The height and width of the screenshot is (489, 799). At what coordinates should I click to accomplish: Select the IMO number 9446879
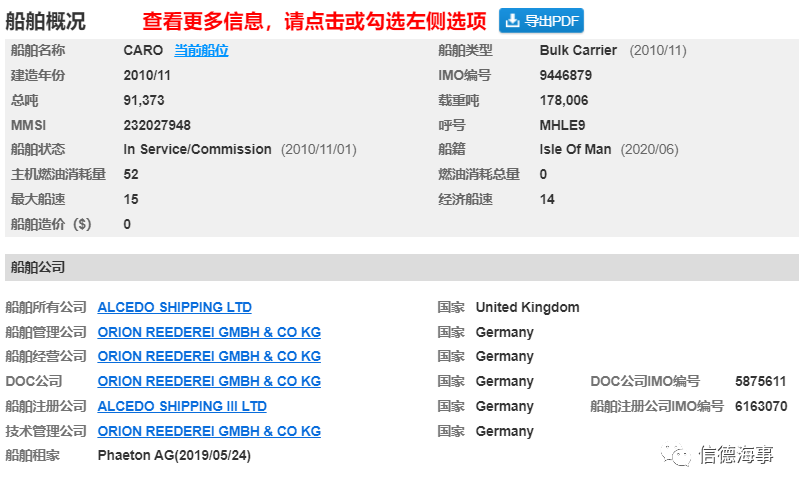[x=566, y=75]
